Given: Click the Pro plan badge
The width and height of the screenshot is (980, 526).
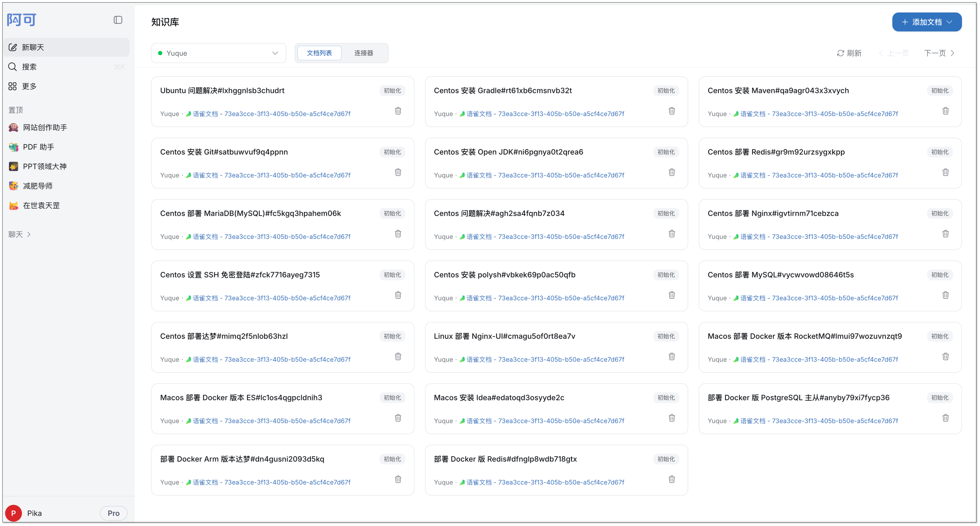Looking at the screenshot, I should point(113,513).
